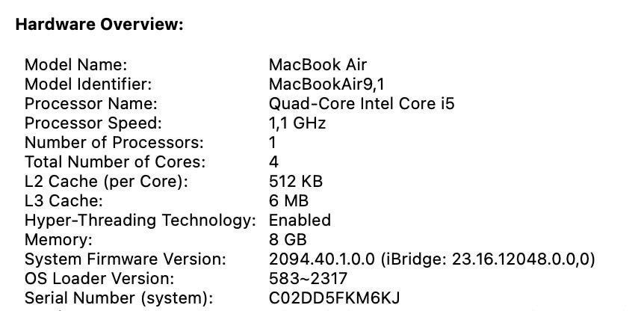Select the MacBookAir9,1 model identifier value

(328, 84)
